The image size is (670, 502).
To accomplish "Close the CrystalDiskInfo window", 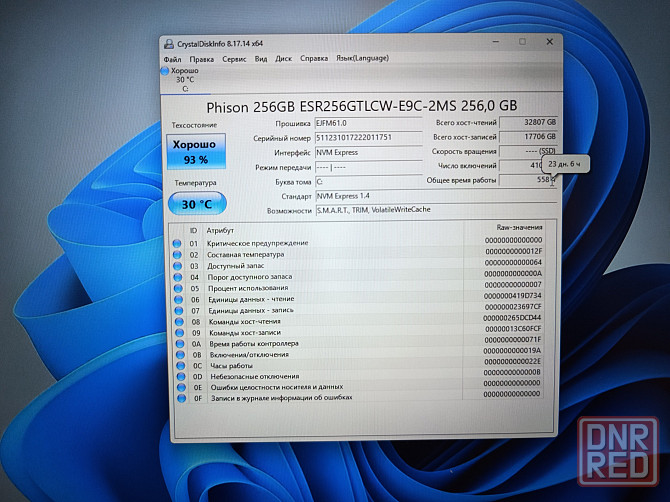I will 550,42.
